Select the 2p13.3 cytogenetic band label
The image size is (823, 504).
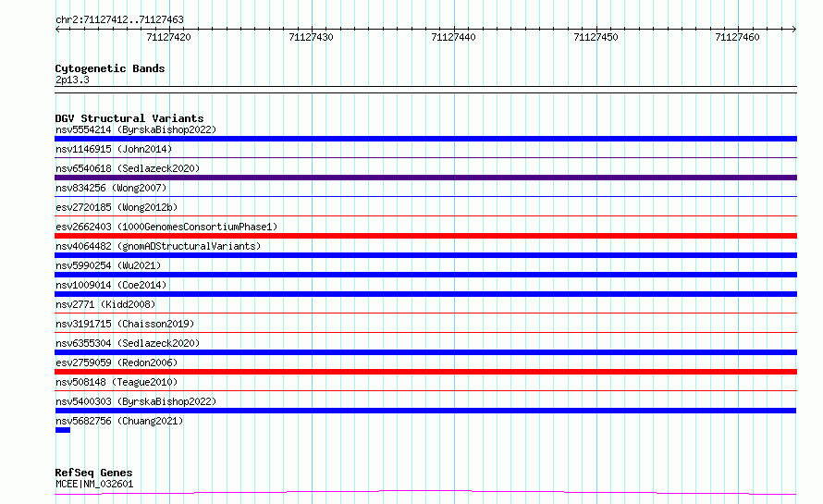click(x=72, y=80)
